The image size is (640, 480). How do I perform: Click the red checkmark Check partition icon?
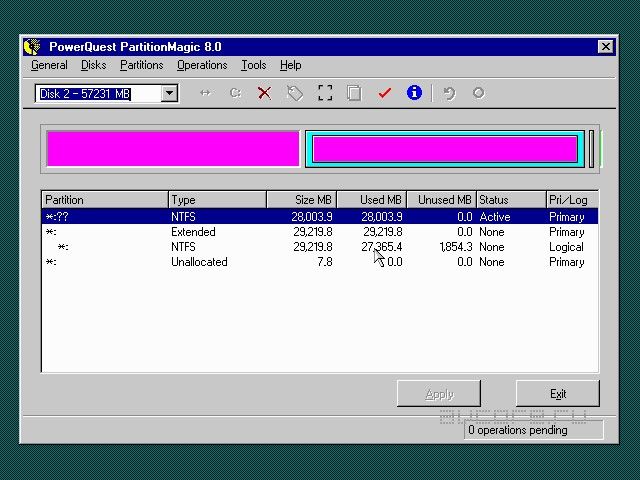[384, 93]
